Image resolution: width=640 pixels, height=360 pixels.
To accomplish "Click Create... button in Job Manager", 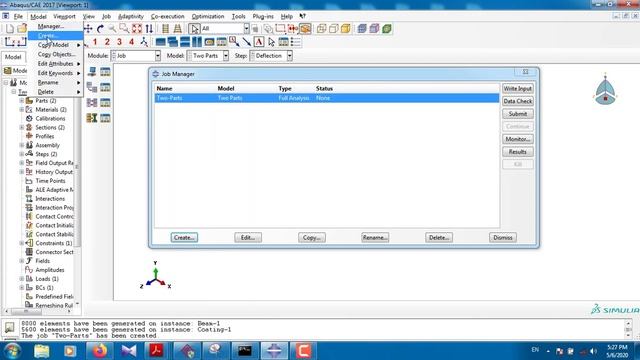I will [x=184, y=238].
